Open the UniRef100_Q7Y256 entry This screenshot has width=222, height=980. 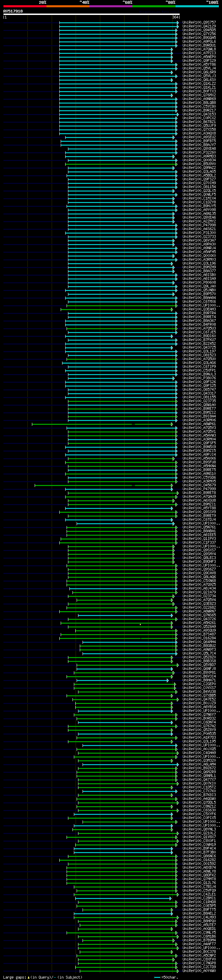point(199,34)
